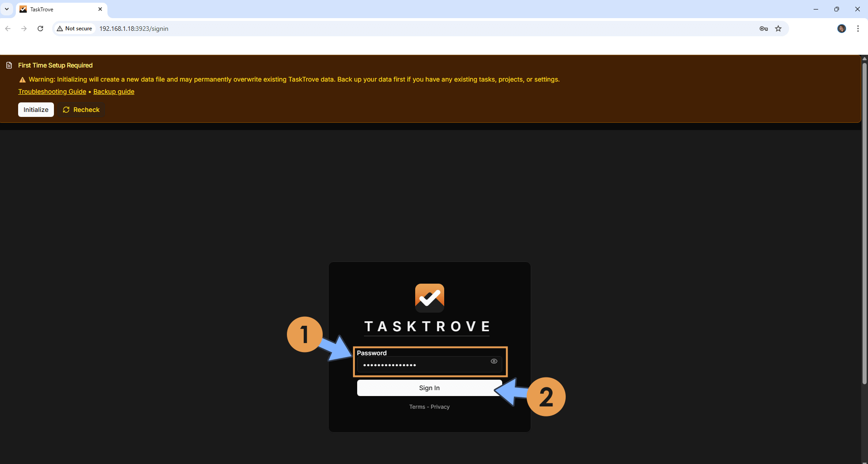Navigate forward using the browser arrow

[24, 28]
